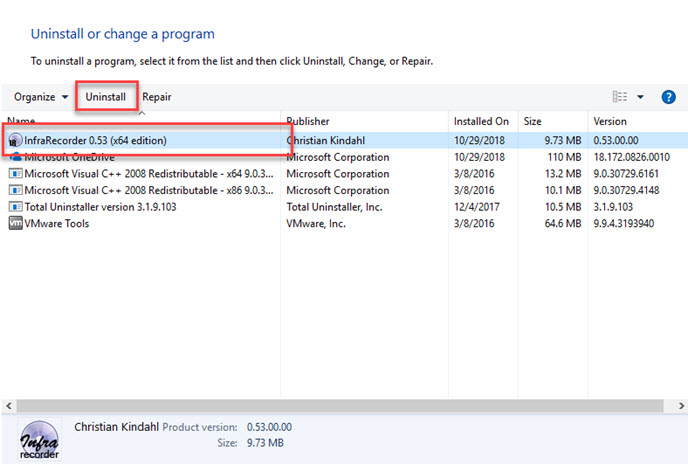Click the Microsoft OneDrive cloud icon

tap(16, 155)
